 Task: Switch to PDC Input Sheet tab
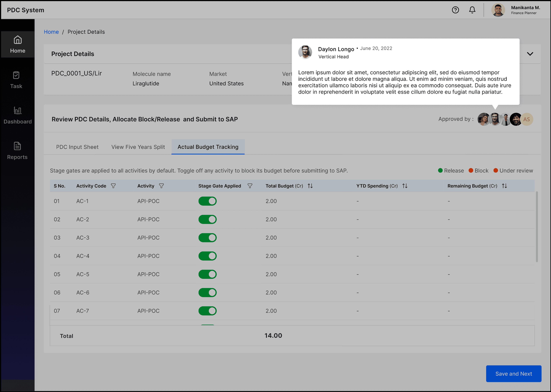click(77, 147)
